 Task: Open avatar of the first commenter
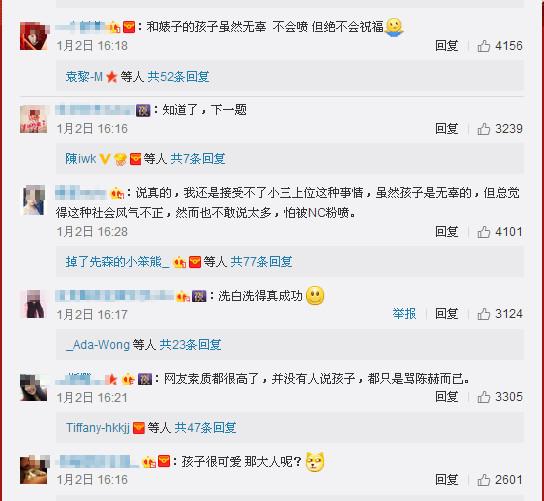(x=34, y=36)
